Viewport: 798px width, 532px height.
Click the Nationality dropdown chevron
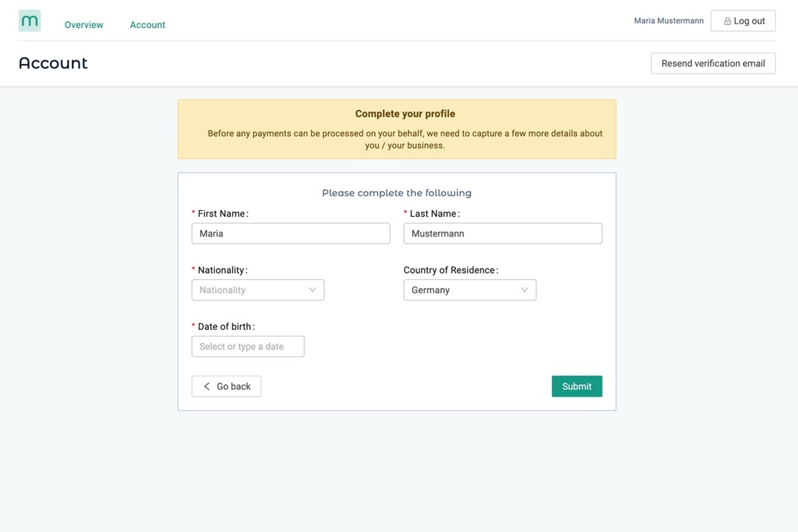pyautogui.click(x=312, y=290)
